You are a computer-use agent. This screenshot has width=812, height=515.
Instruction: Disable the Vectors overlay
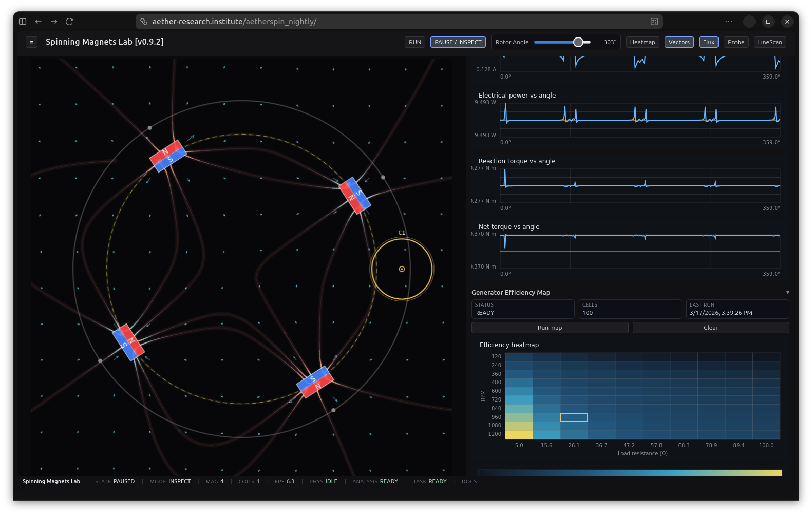coord(678,42)
